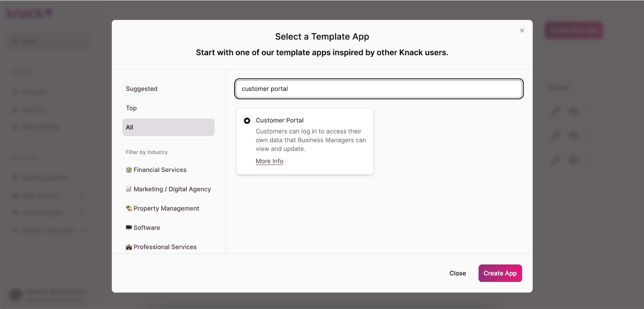This screenshot has width=644, height=309.
Task: Open the Top templates category
Action: pos(131,108)
